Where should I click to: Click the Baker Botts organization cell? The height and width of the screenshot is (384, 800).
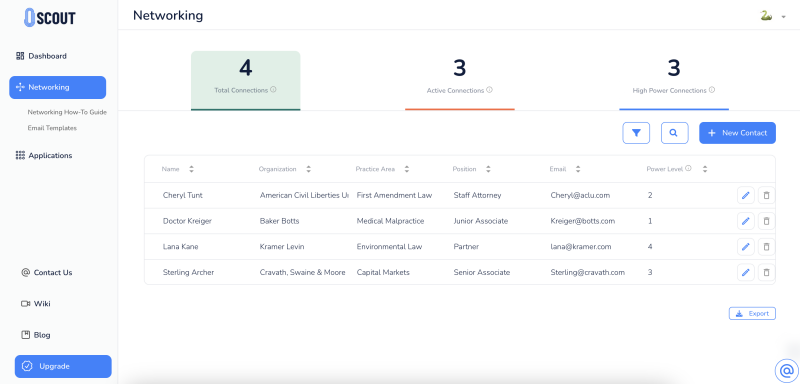(x=280, y=221)
